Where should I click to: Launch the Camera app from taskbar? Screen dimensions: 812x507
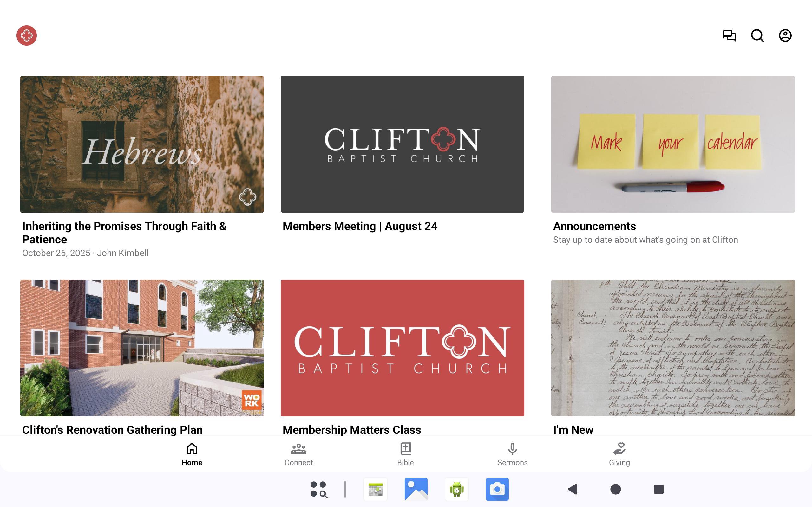(497, 489)
